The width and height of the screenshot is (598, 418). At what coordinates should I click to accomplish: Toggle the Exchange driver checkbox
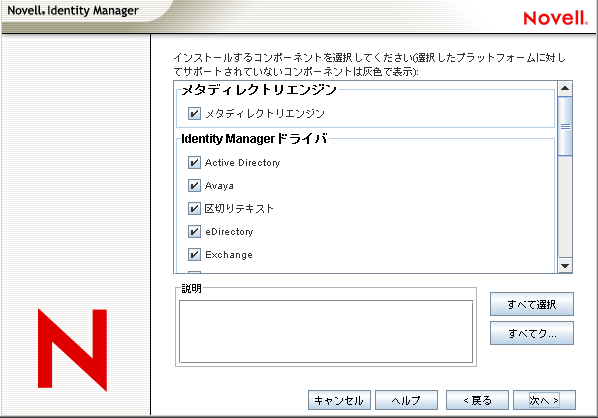[x=194, y=254]
